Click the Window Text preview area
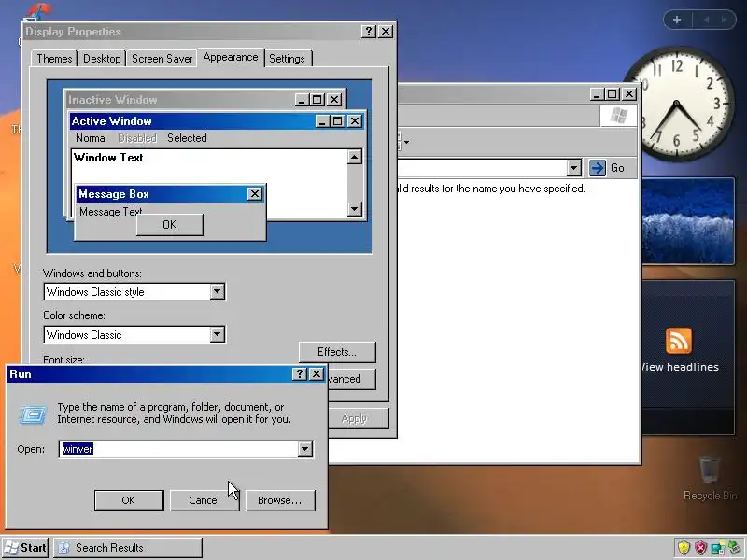Image resolution: width=747 pixels, height=560 pixels. [x=209, y=166]
